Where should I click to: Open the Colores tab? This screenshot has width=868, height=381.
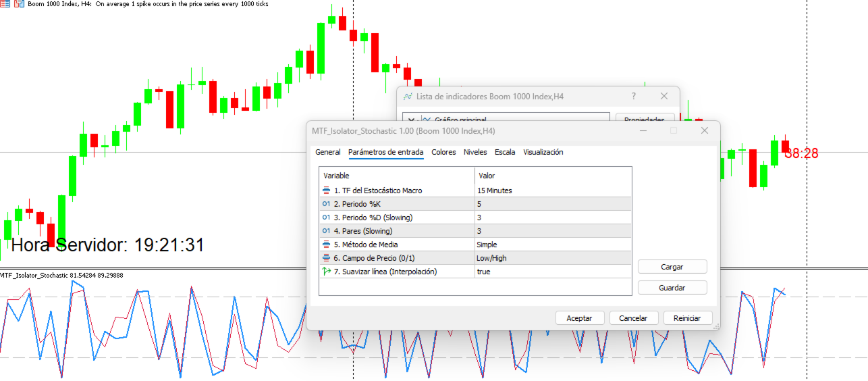coord(443,152)
